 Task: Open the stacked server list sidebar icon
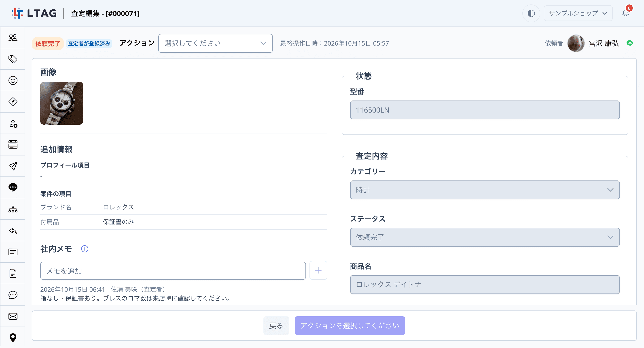tap(13, 145)
